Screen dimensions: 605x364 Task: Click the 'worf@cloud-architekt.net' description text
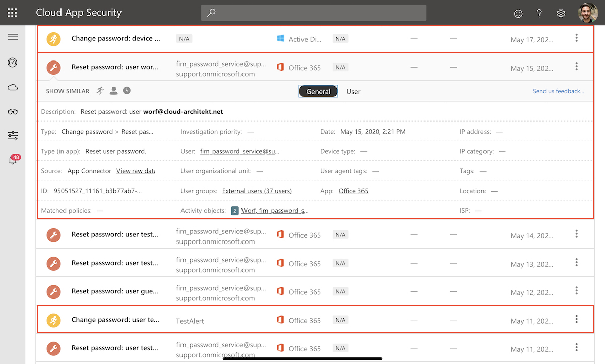(183, 112)
